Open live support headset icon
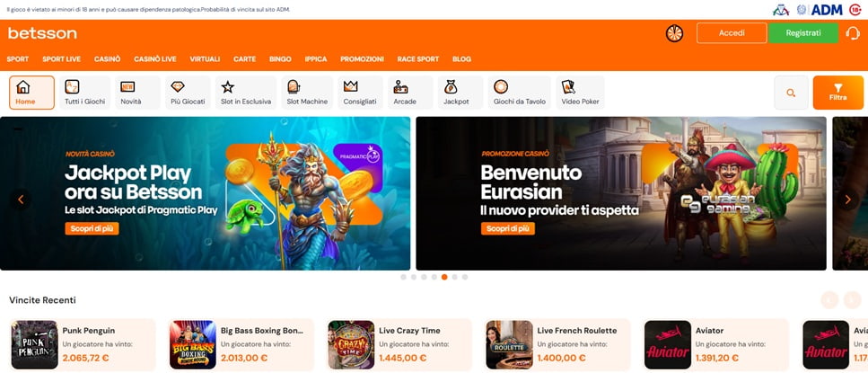This screenshot has width=868, height=373. [x=853, y=33]
